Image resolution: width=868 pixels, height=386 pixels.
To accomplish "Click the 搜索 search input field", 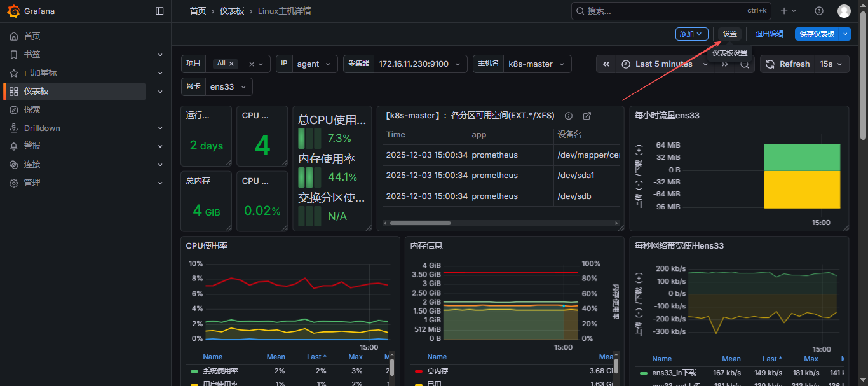I will click(x=661, y=11).
